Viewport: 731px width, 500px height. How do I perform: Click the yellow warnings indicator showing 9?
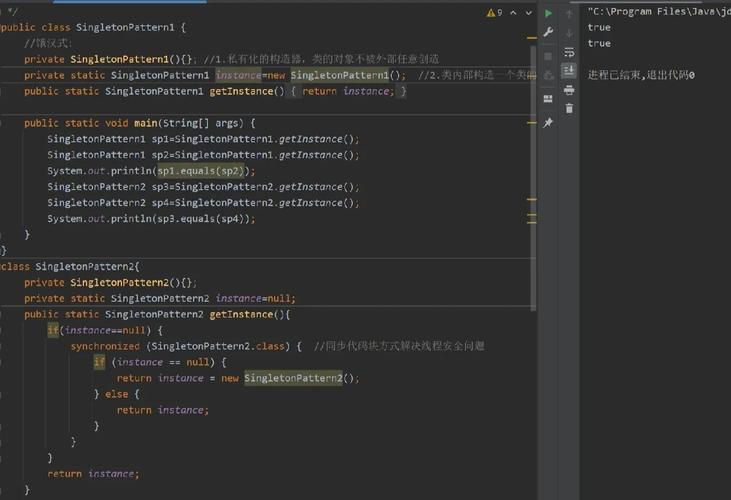click(x=495, y=13)
